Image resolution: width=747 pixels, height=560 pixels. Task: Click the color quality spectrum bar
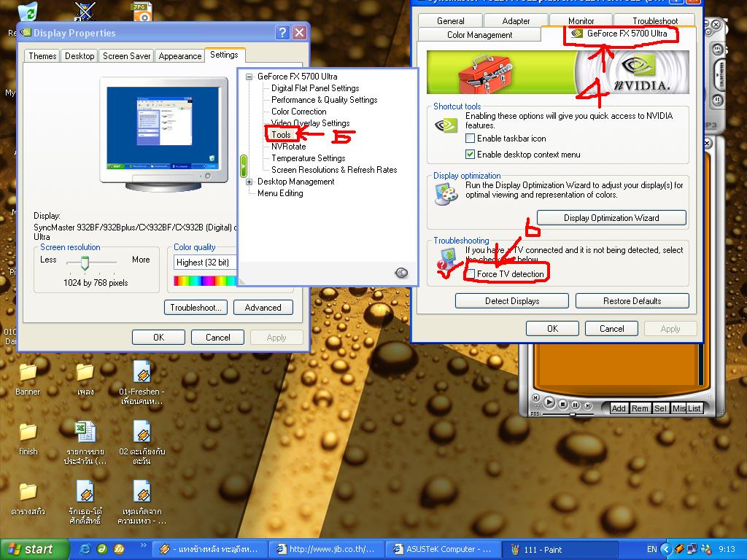coord(205,281)
